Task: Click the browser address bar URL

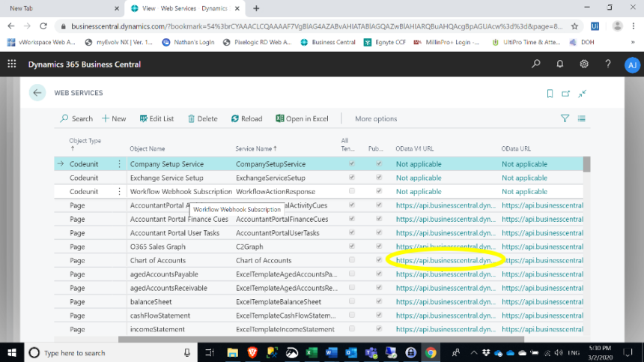Action: pos(317,26)
